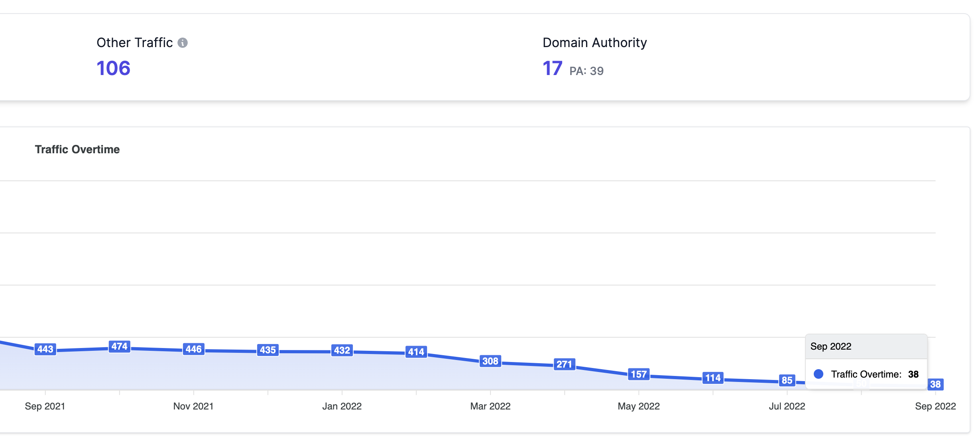Viewport: 980px width, 447px height.
Task: Select the 432 data point label
Action: pos(342,350)
